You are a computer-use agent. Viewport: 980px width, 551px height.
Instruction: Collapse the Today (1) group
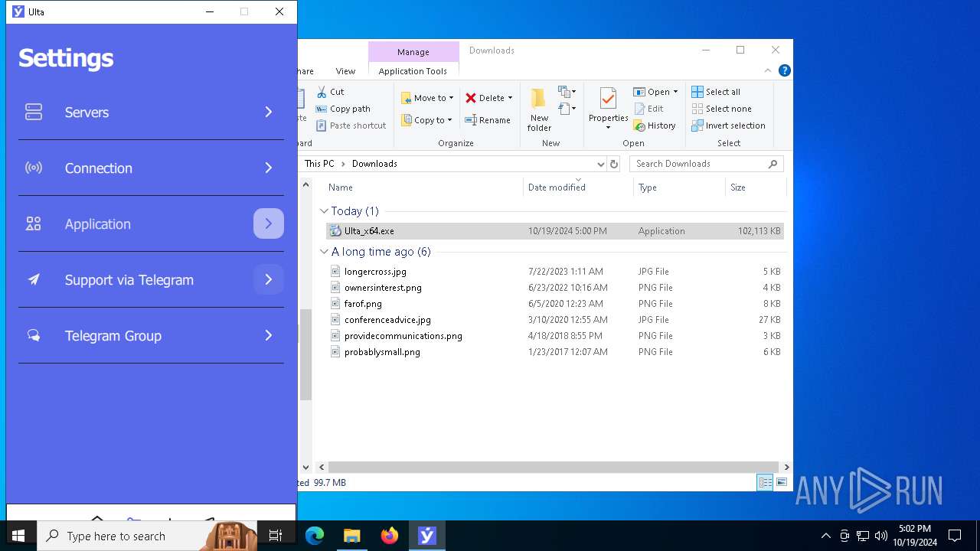[324, 211]
